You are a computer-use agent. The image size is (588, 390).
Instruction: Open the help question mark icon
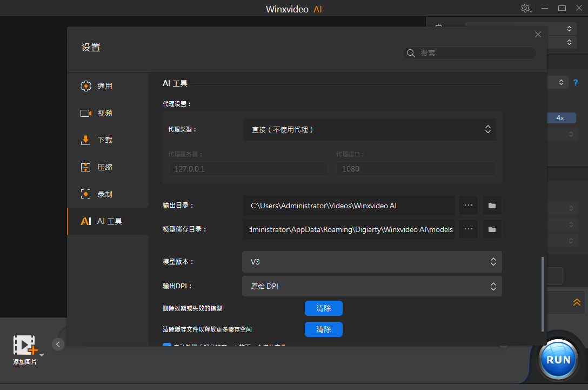pyautogui.click(x=575, y=82)
